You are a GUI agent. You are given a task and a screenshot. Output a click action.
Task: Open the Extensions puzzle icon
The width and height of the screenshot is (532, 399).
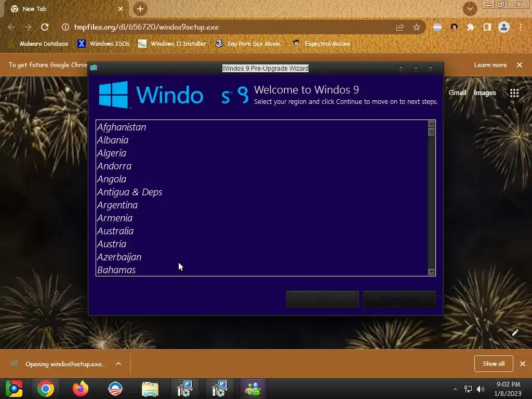(x=470, y=27)
